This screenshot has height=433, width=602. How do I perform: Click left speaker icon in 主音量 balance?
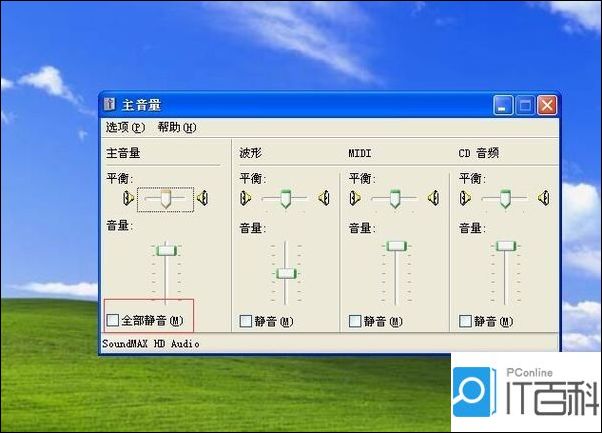[x=128, y=198]
